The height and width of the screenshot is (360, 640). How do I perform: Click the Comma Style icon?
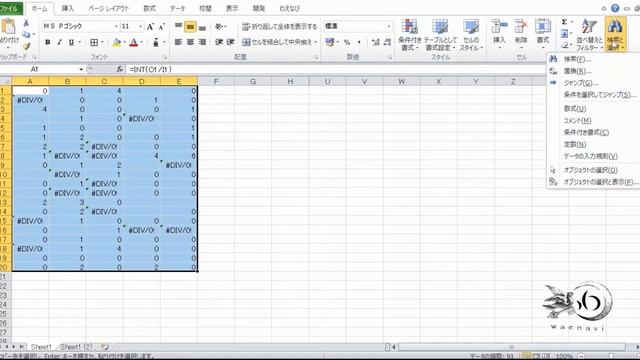[x=359, y=42]
